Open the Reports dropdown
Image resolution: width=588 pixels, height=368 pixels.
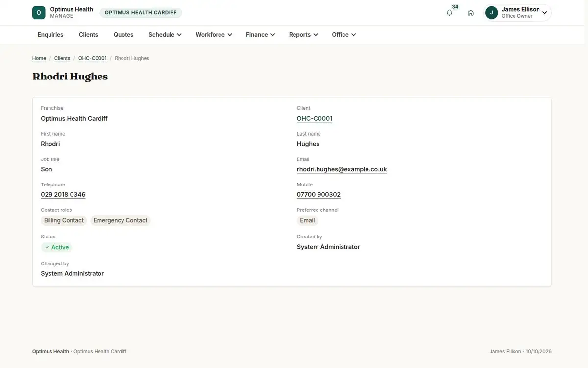pyautogui.click(x=303, y=35)
